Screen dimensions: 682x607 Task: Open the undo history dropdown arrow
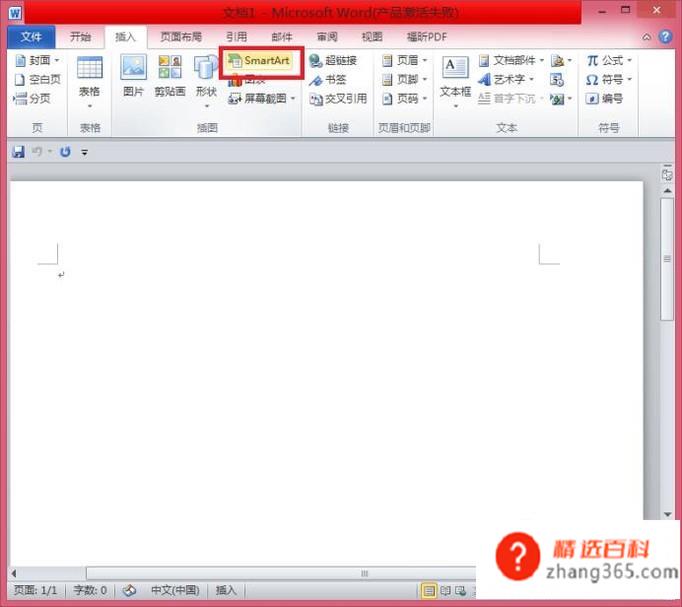[x=50, y=152]
